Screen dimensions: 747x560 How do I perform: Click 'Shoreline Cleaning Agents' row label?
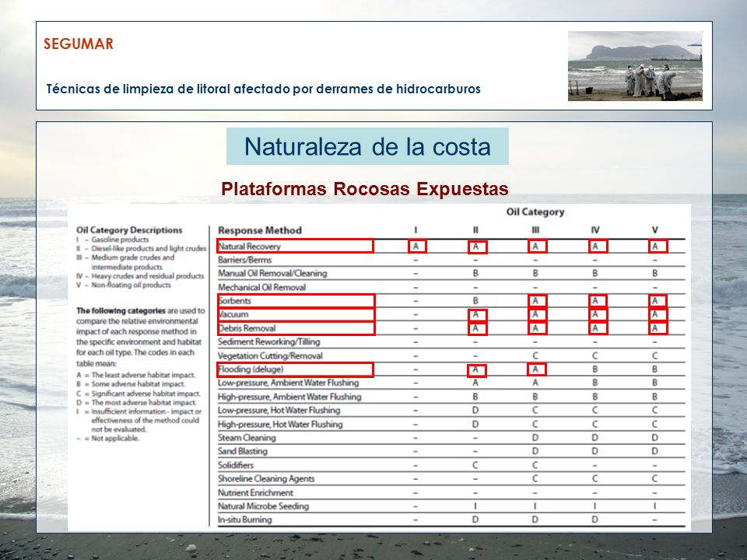coord(266,478)
